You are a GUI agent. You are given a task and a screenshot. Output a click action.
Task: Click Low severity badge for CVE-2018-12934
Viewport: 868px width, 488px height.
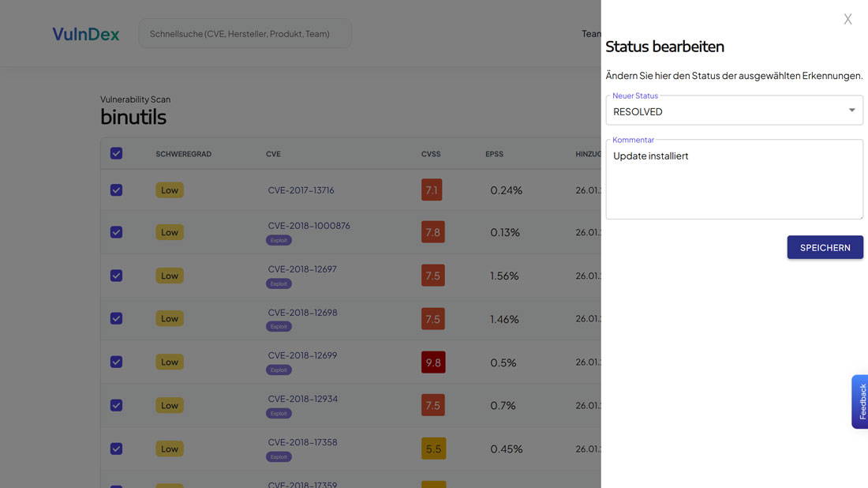click(x=170, y=405)
